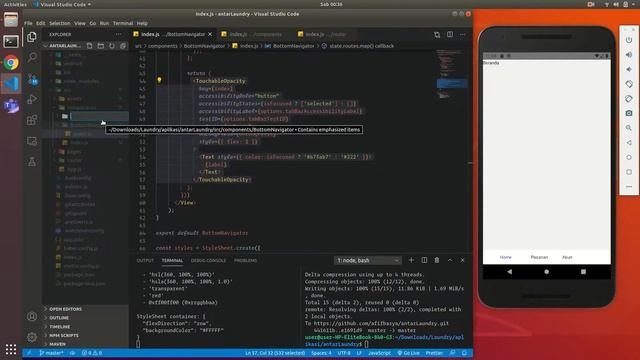
Task: Switch to the Problems panel tab
Action: (245, 260)
